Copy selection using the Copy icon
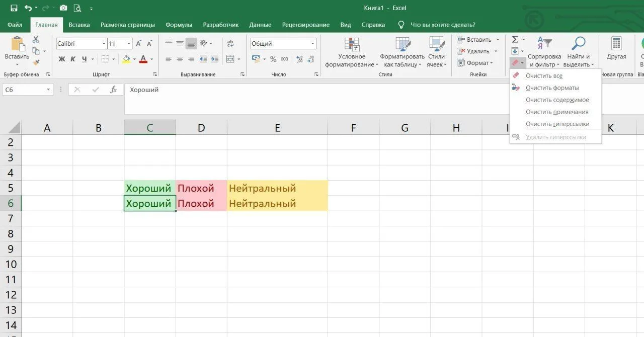This screenshot has width=644, height=337. (36, 51)
